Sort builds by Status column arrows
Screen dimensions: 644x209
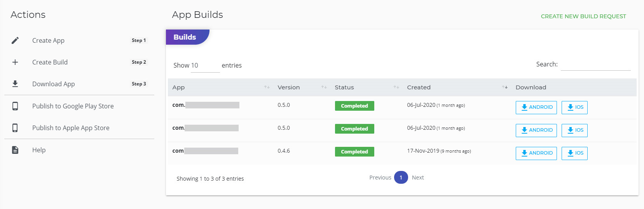(x=396, y=87)
